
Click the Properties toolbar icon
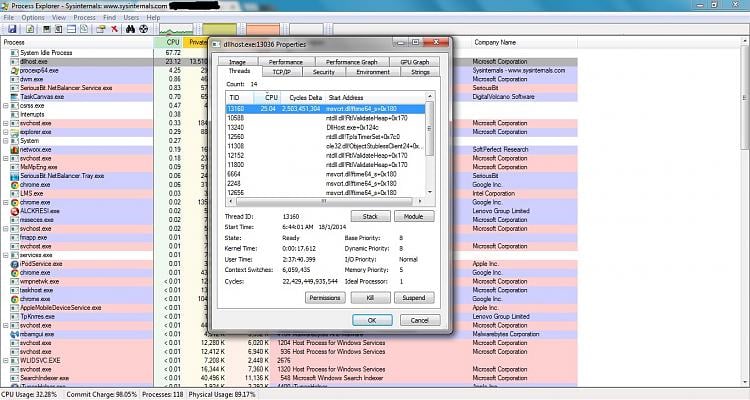pyautogui.click(x=100, y=29)
